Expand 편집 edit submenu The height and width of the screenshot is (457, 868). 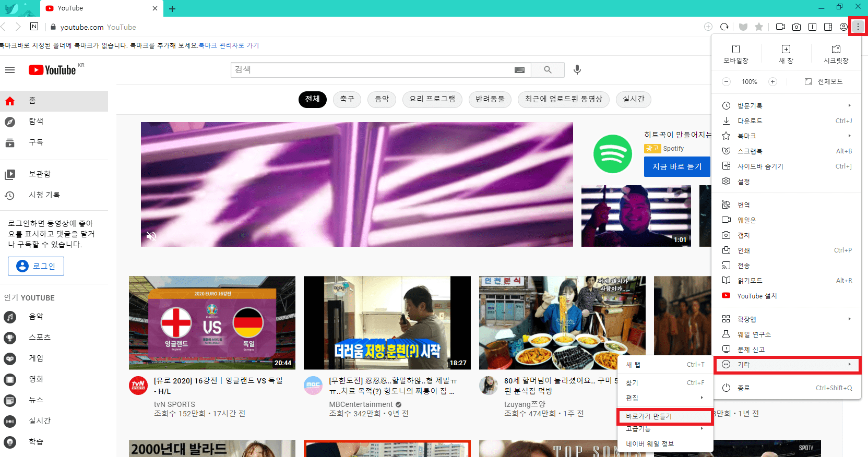[x=665, y=398]
